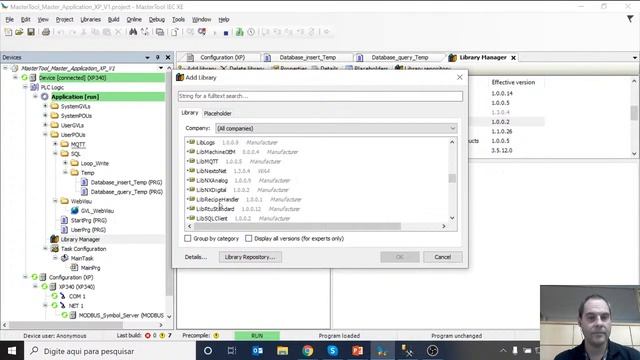Expand the LibSQLClient library entry
The image size is (640, 360).
click(188, 218)
